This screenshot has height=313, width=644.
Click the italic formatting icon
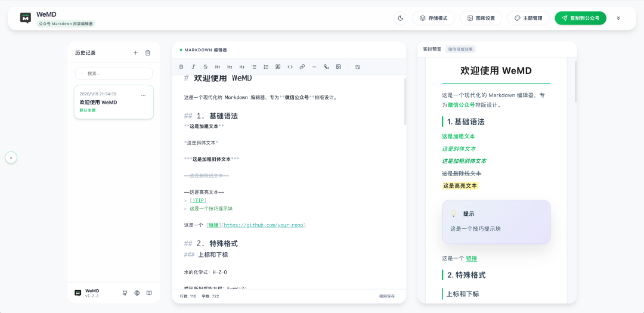(x=193, y=67)
